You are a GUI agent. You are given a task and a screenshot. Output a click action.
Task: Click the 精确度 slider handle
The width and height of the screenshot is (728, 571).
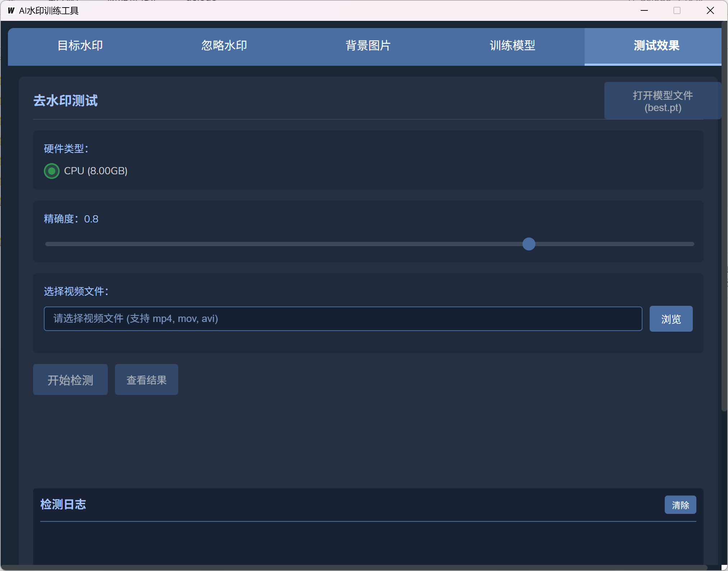[529, 244]
